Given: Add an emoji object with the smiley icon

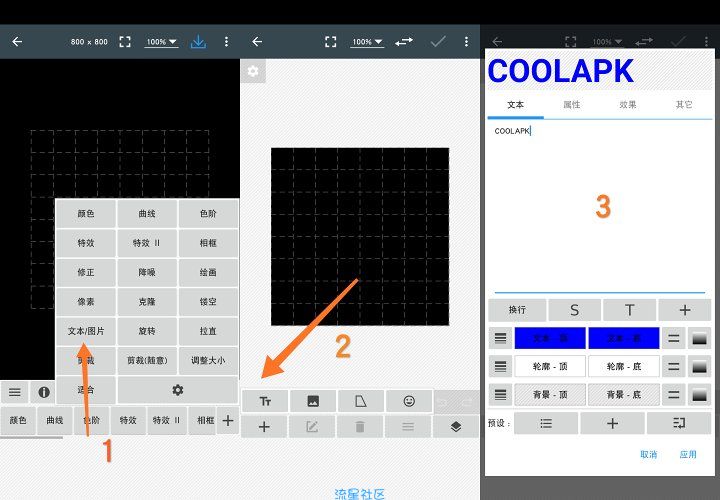Looking at the screenshot, I should (409, 401).
